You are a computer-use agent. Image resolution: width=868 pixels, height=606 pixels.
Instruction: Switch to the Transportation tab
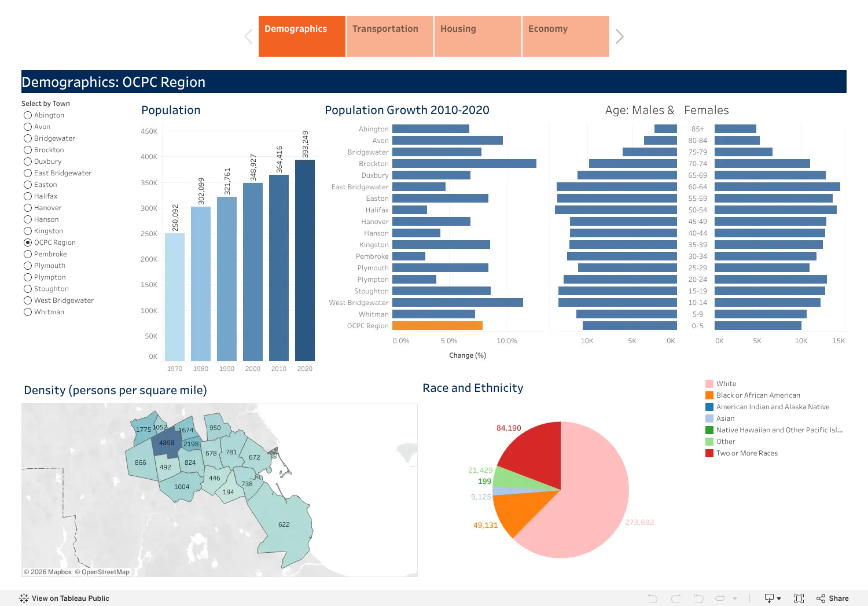pos(390,36)
